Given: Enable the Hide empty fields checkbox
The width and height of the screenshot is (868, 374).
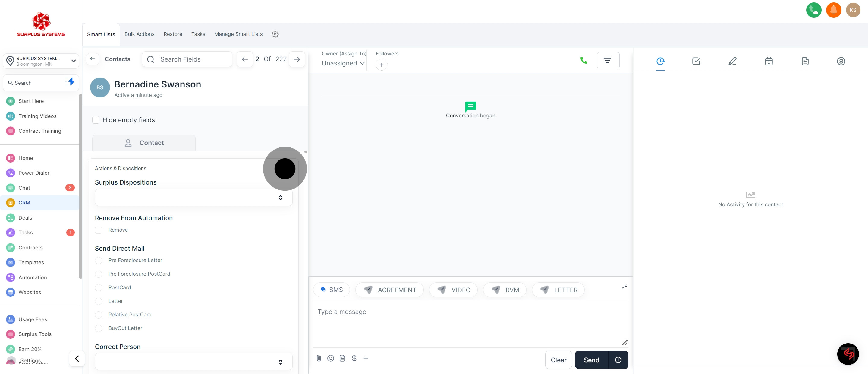Looking at the screenshot, I should (x=96, y=120).
